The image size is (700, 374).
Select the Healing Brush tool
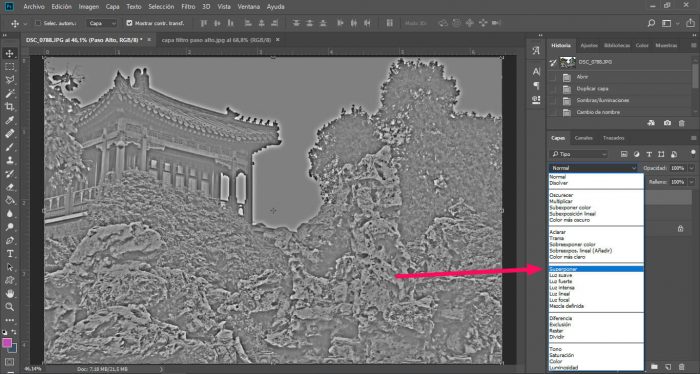[9, 133]
